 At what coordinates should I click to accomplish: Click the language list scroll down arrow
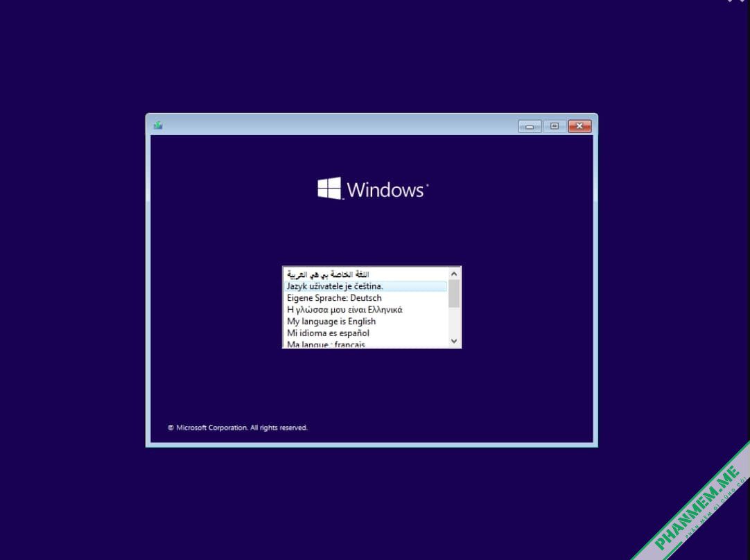454,341
